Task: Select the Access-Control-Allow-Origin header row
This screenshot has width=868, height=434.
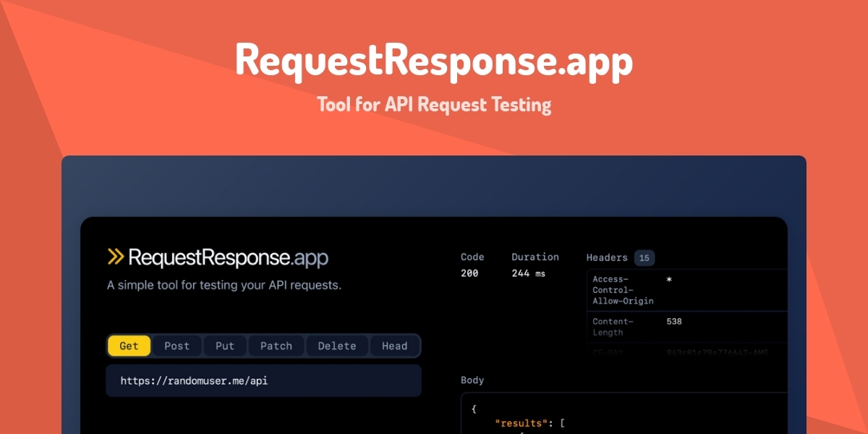Action: pyautogui.click(x=687, y=290)
